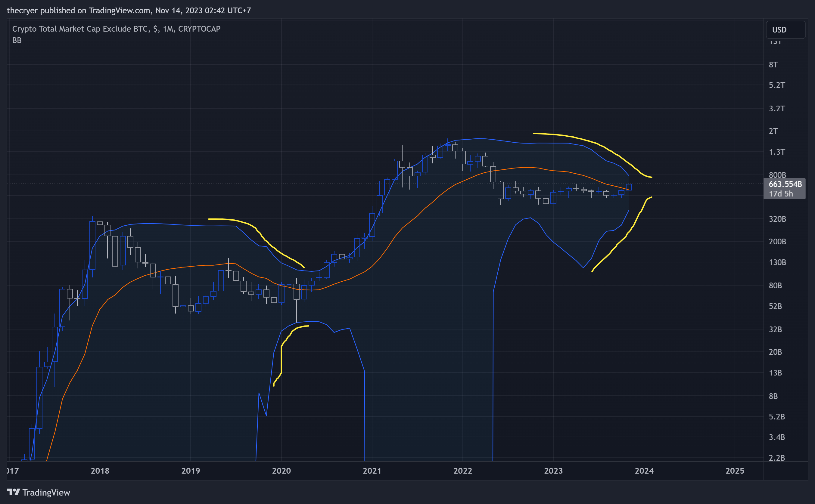Click the 200B price scale label
The image size is (815, 504).
tap(777, 241)
